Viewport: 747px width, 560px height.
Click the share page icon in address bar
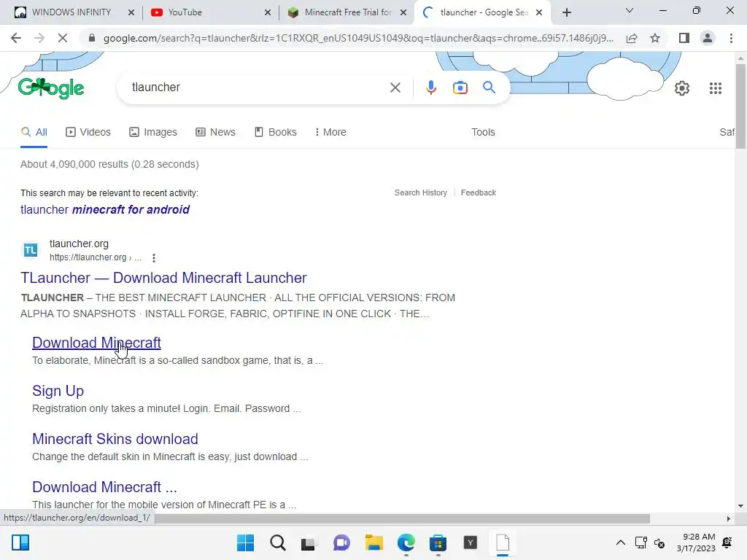tap(632, 38)
